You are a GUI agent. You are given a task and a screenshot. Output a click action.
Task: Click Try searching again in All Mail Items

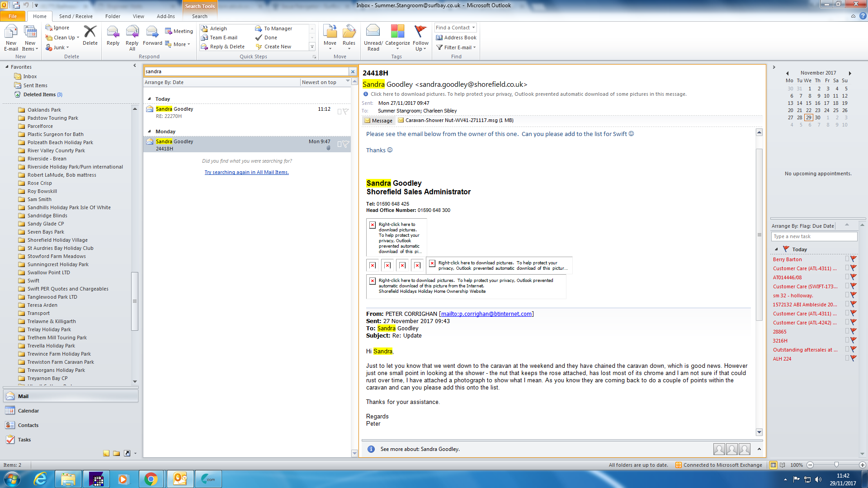click(x=246, y=172)
